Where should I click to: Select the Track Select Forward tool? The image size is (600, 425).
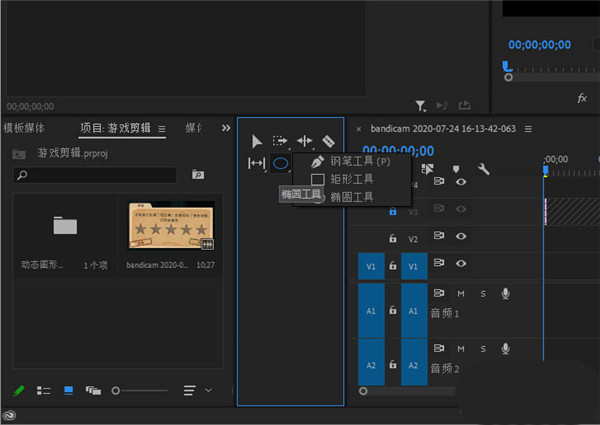coord(280,141)
